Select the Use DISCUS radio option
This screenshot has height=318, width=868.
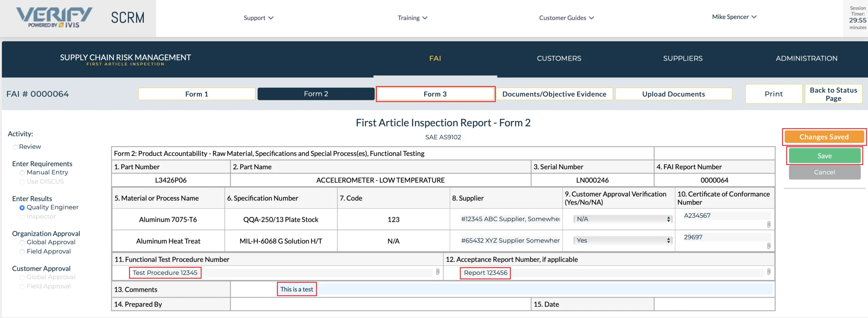pyautogui.click(x=22, y=182)
